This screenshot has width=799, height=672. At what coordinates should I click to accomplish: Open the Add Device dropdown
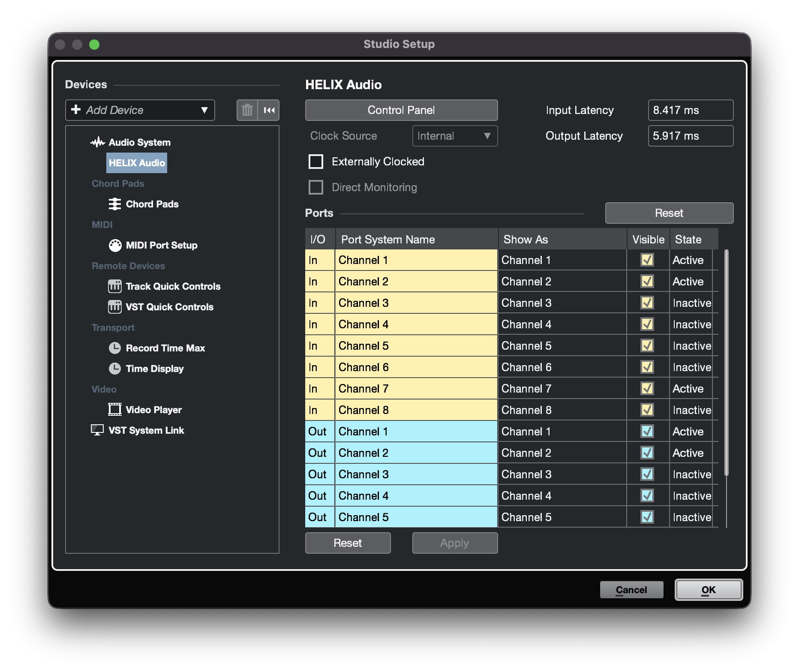pyautogui.click(x=140, y=110)
